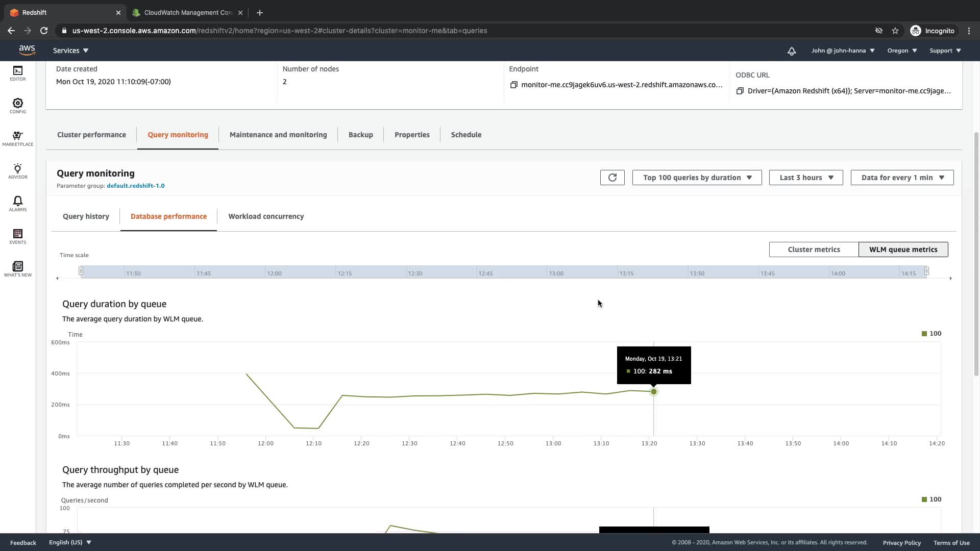This screenshot has height=551, width=980.
Task: Toggle series 100 legend in duration chart
Action: [x=931, y=334]
